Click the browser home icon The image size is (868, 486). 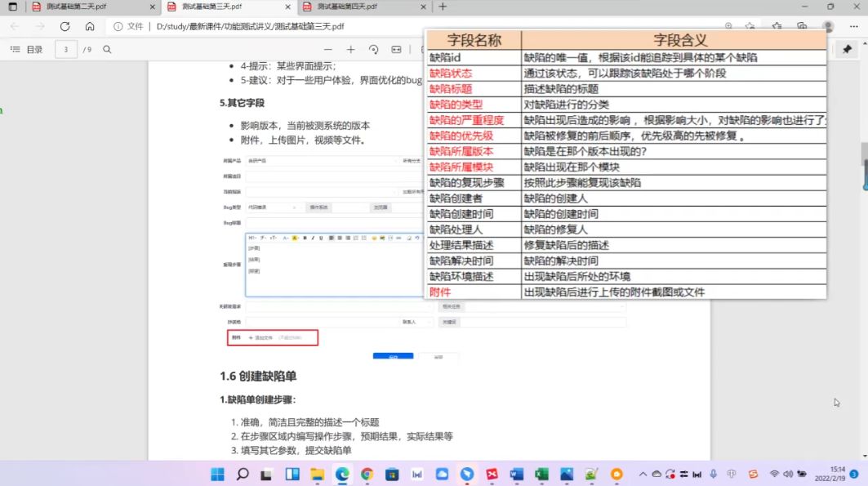coord(90,25)
